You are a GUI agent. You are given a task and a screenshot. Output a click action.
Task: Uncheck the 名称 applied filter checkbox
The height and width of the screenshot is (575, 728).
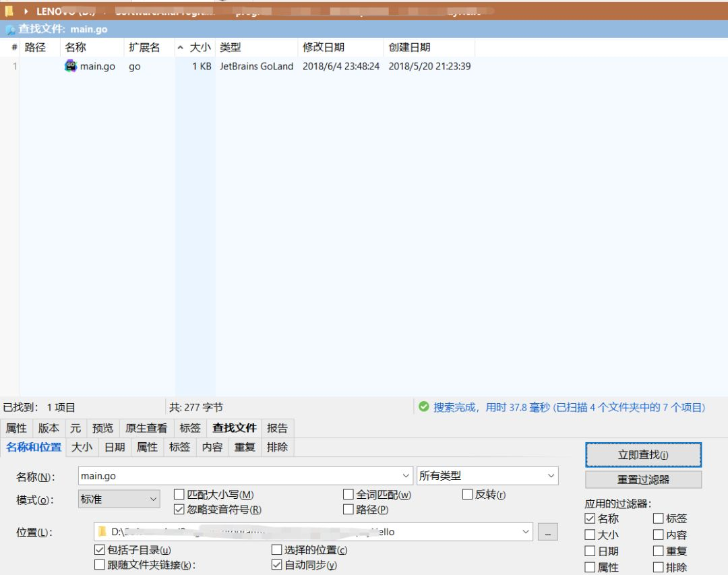590,518
